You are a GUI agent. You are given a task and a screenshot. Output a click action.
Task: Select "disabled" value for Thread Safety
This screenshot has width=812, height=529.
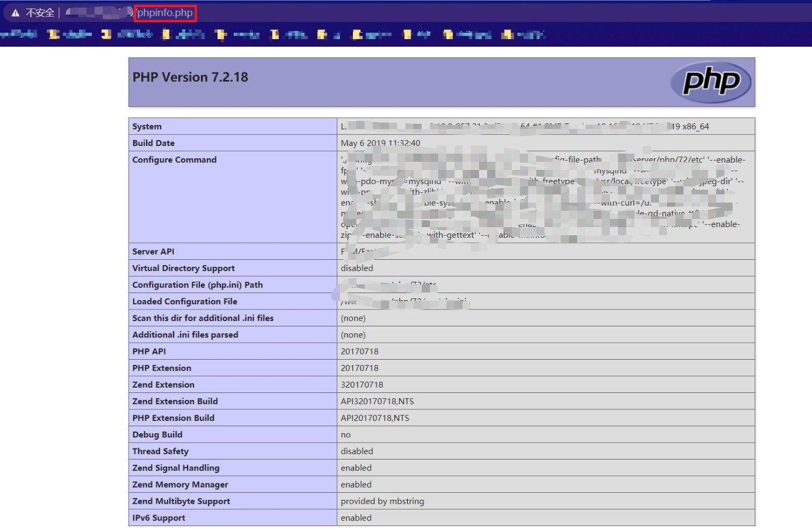pos(357,451)
